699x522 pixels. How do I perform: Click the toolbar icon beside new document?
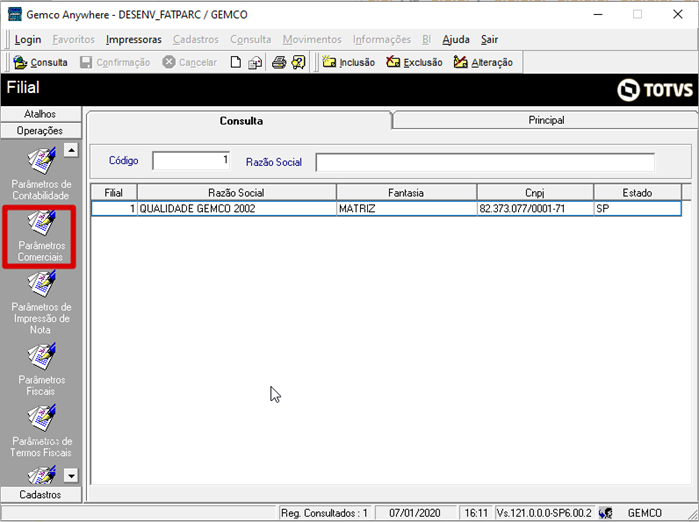coord(255,62)
